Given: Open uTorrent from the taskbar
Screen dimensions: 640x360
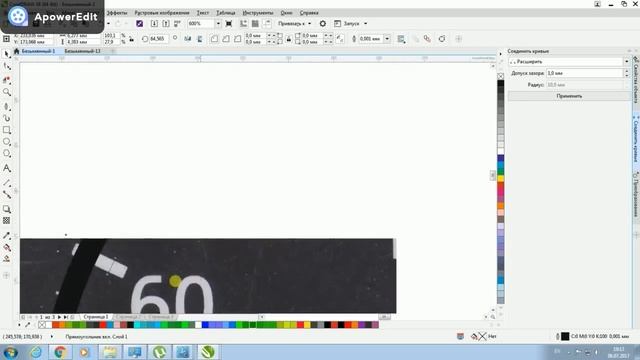Looking at the screenshot, I should [159, 352].
